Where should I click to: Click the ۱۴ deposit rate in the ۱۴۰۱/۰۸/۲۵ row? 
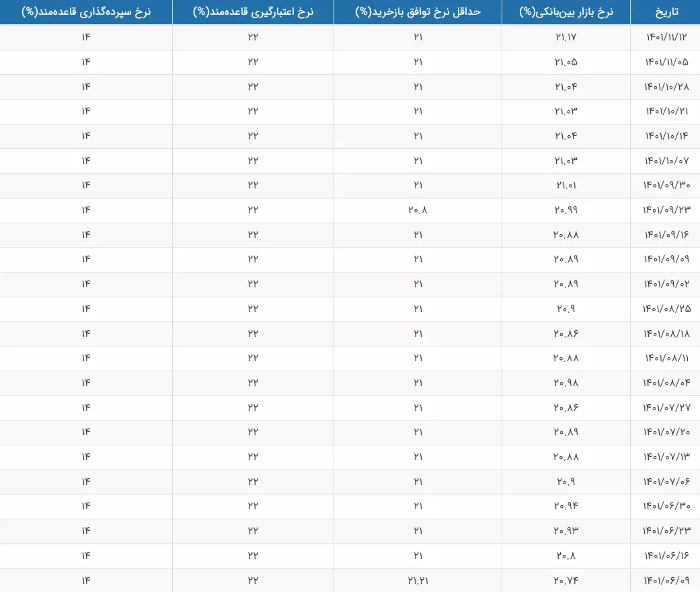(86, 309)
